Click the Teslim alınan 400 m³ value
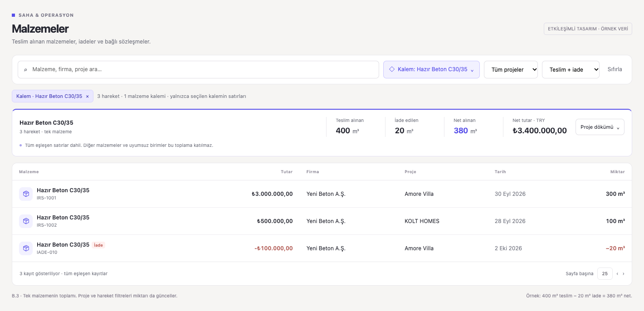This screenshot has width=644, height=311. coord(347,131)
